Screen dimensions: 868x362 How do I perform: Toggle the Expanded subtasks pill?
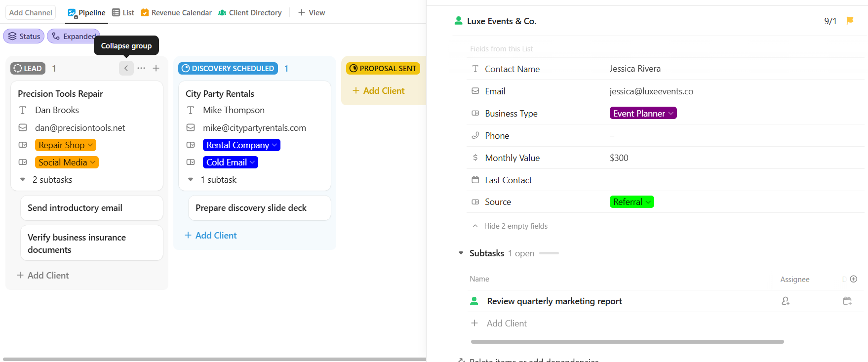(74, 36)
